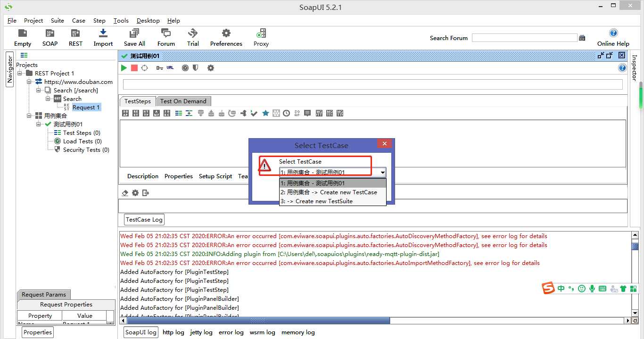The height and width of the screenshot is (339, 644).
Task: Add a Delay clock test step
Action: (x=286, y=113)
